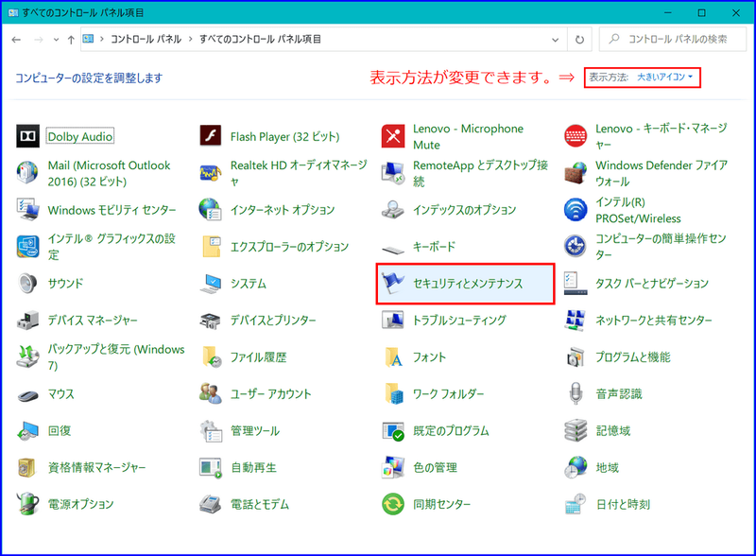
Task: Click the Forward navigation arrow
Action: click(x=39, y=40)
